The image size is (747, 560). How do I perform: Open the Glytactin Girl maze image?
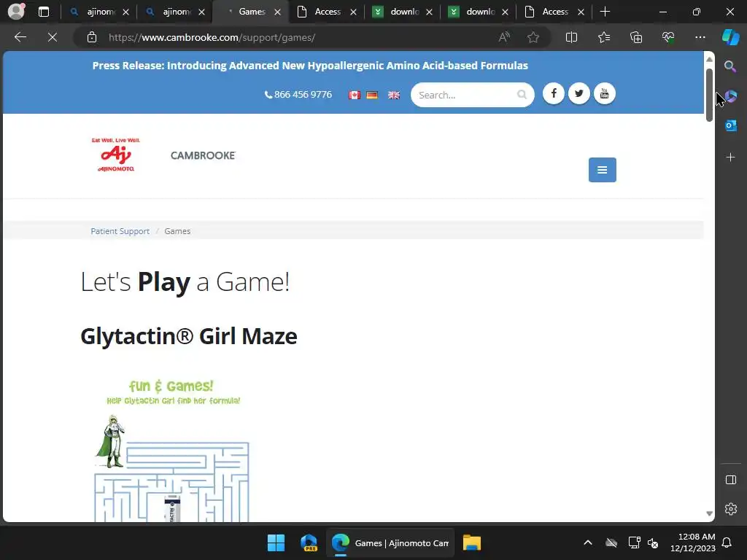pyautogui.click(x=172, y=449)
